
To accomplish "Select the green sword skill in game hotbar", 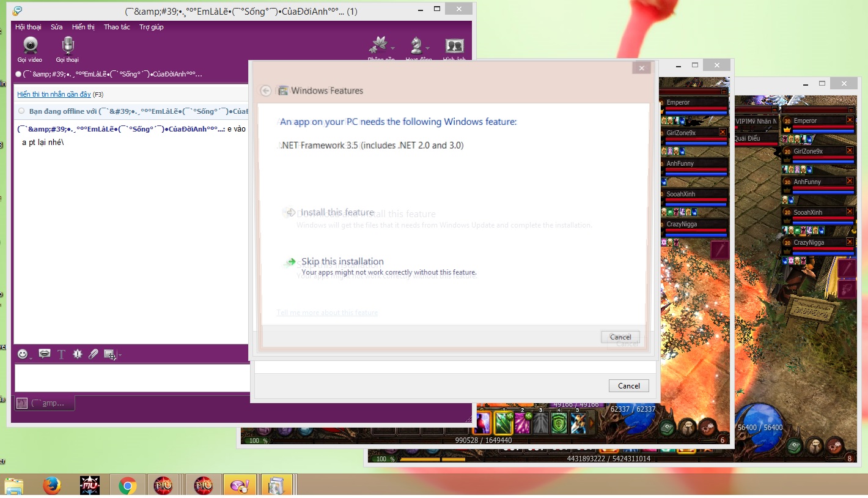I will [503, 422].
